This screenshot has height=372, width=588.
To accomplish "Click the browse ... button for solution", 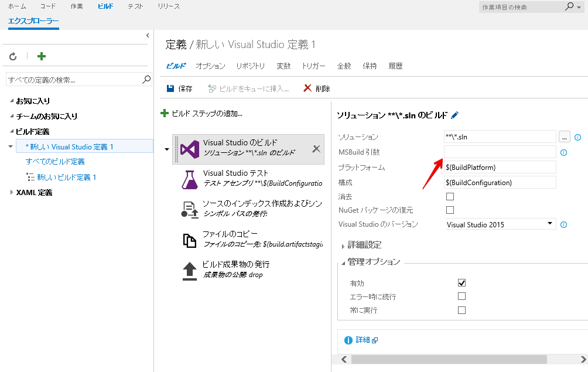I will [x=565, y=137].
